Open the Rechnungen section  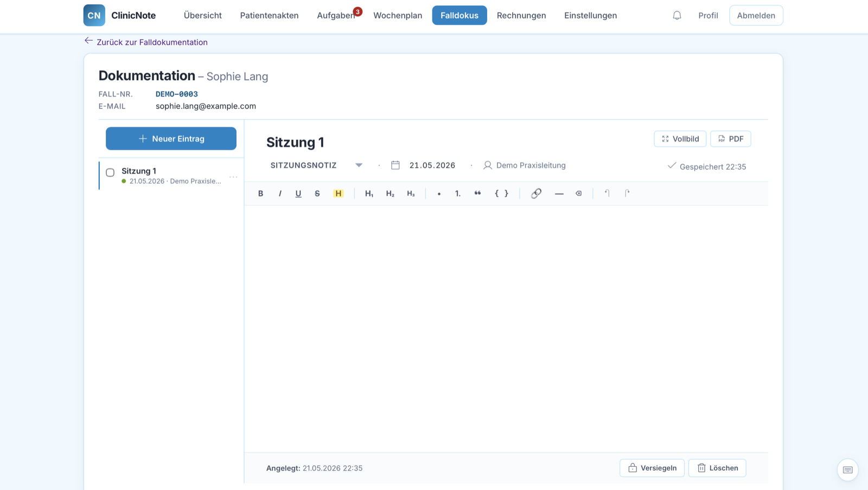521,15
